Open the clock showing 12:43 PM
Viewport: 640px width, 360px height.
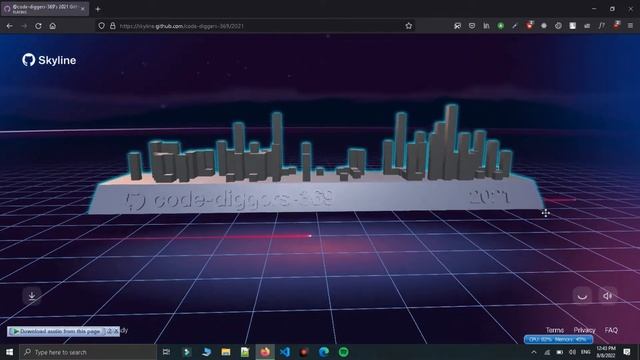pos(606,352)
